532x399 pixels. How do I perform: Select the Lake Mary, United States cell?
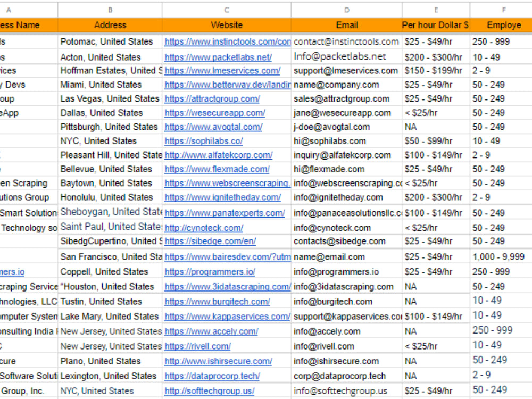point(110,317)
